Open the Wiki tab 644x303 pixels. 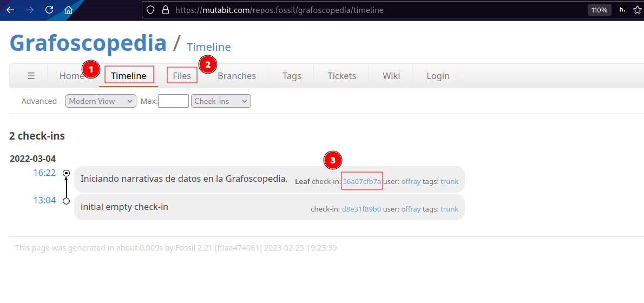[x=391, y=76]
